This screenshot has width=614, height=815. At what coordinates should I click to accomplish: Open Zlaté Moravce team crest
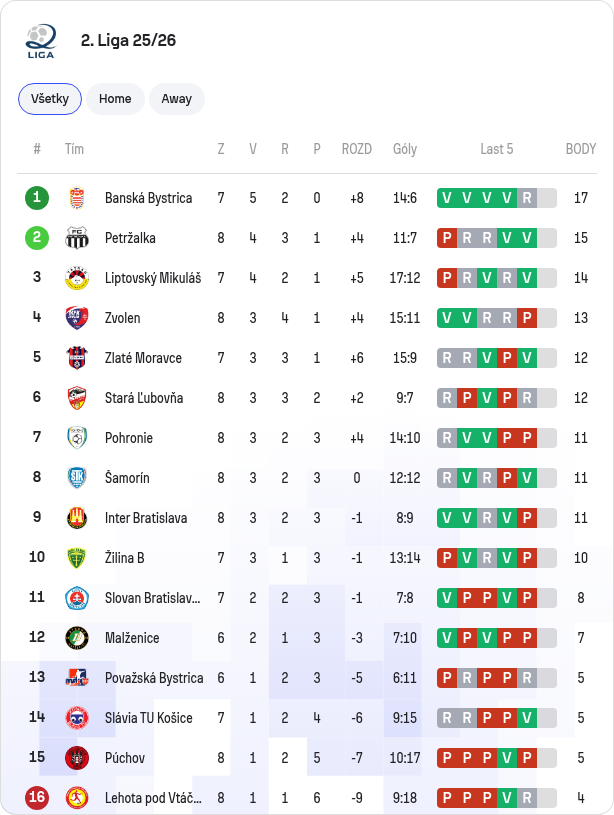(77, 358)
